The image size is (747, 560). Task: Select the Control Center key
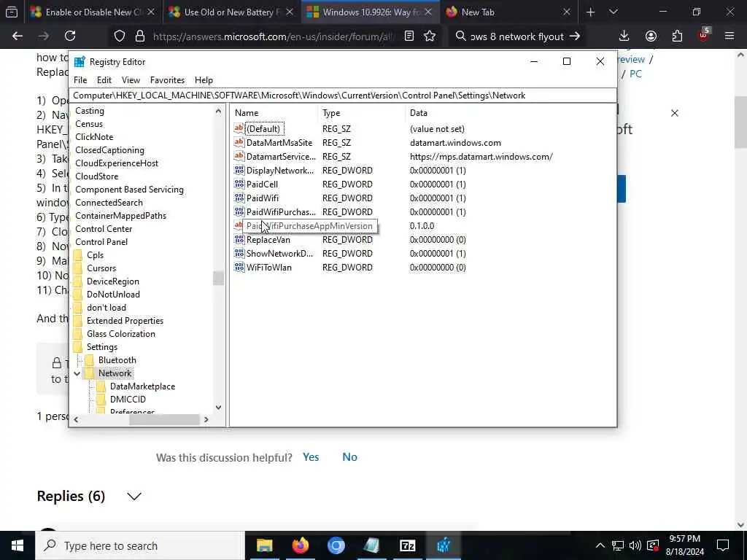tap(104, 228)
